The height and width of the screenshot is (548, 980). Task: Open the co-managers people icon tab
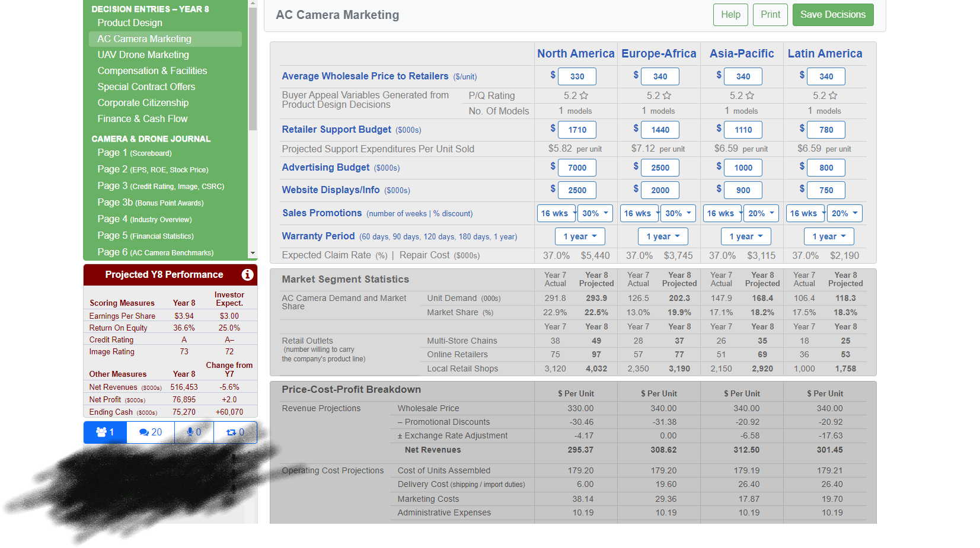click(x=105, y=432)
